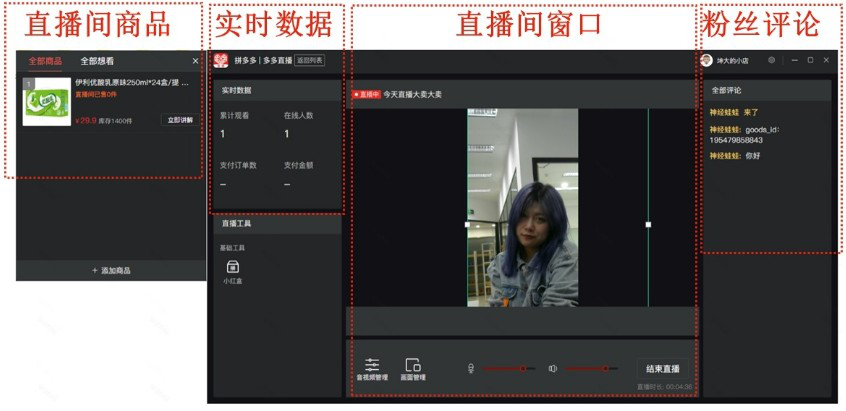Image resolution: width=846 pixels, height=411 pixels.
Task: Click the 支付金额 label
Action: [299, 165]
